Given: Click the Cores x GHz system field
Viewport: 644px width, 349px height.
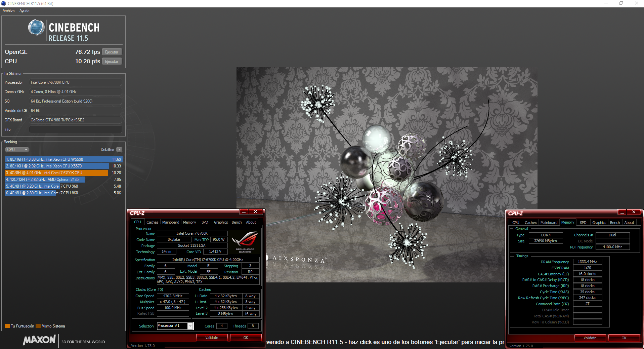Looking at the screenshot, I should tap(75, 92).
